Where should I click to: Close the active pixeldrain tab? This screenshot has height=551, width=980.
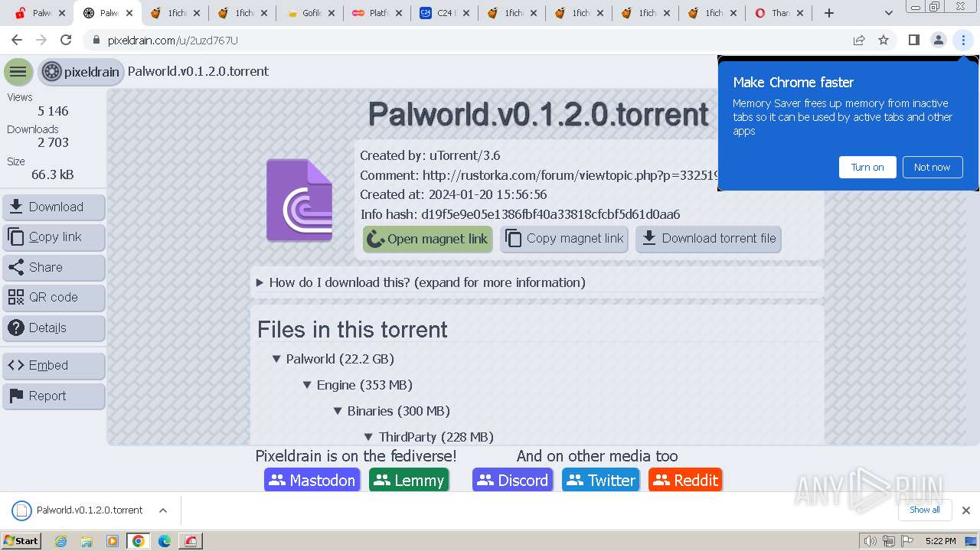(x=129, y=13)
